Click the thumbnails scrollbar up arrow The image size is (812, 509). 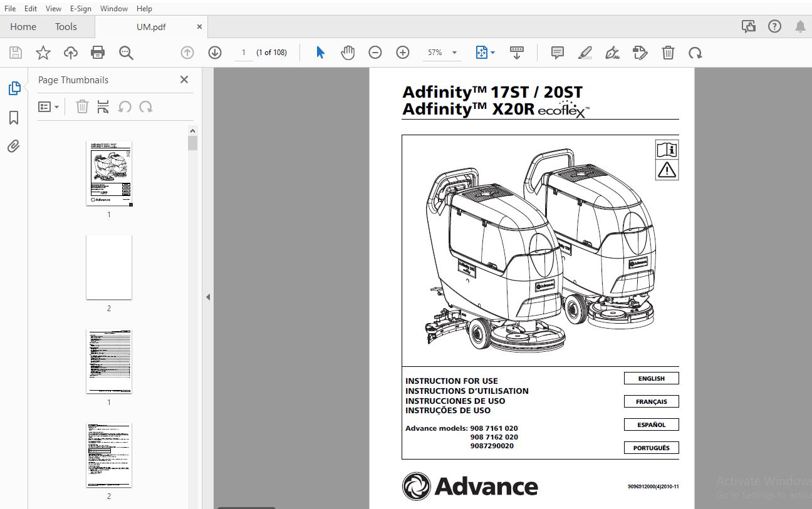click(193, 130)
